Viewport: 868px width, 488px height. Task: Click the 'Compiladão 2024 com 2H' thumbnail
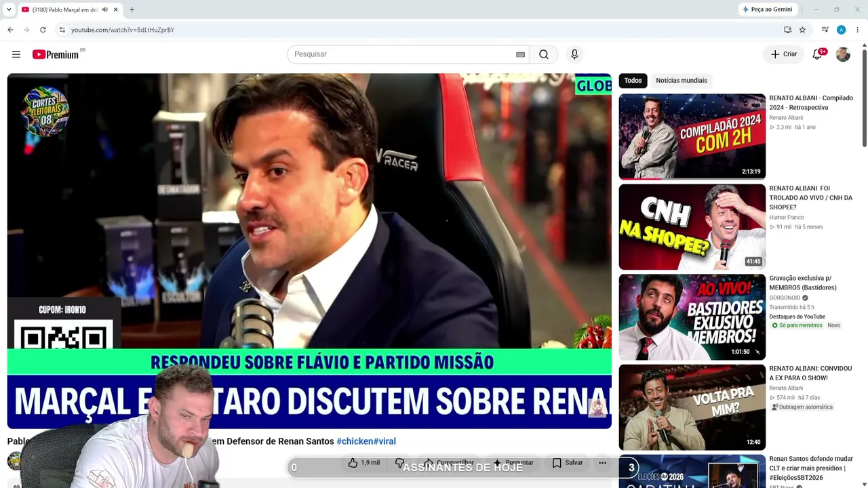[x=692, y=136]
